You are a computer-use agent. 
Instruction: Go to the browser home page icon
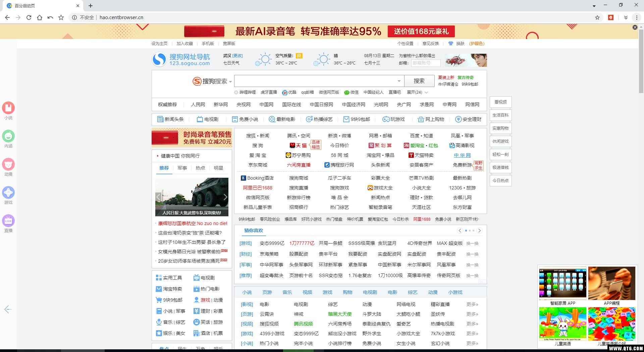point(40,17)
